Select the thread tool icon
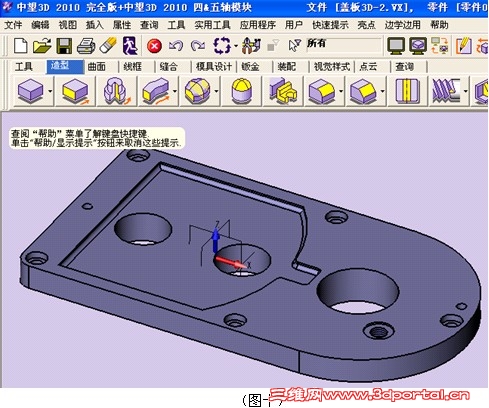The image size is (489, 408). (446, 90)
